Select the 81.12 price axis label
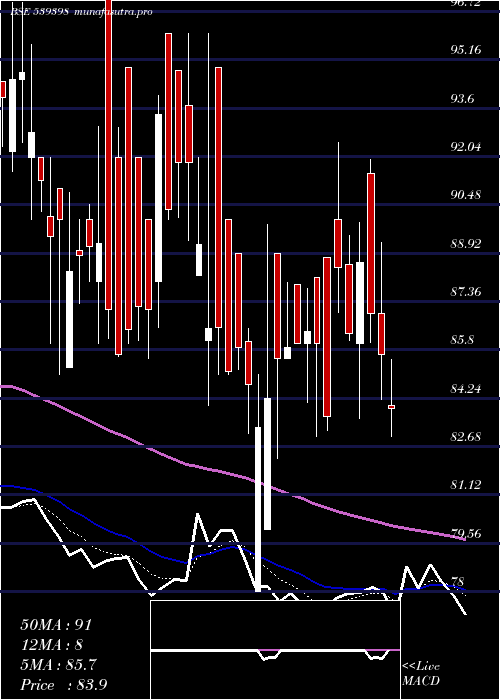500x700 pixels. [466, 485]
